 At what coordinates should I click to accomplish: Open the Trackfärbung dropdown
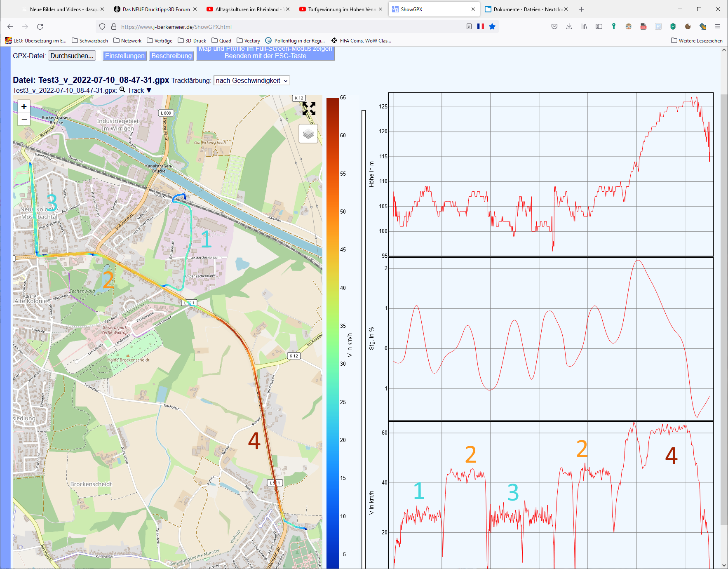251,81
